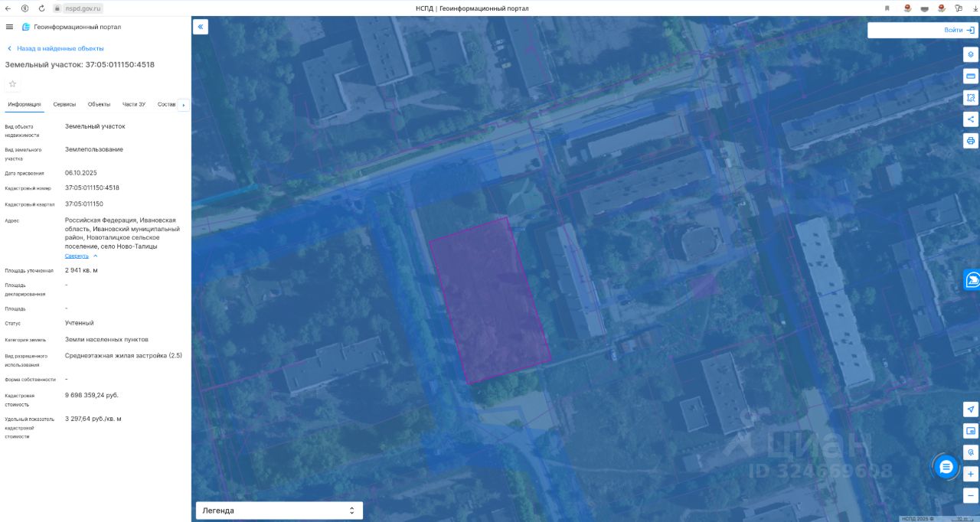980x522 pixels.
Task: Collapse address with Свернуть link
Action: pyautogui.click(x=81, y=256)
